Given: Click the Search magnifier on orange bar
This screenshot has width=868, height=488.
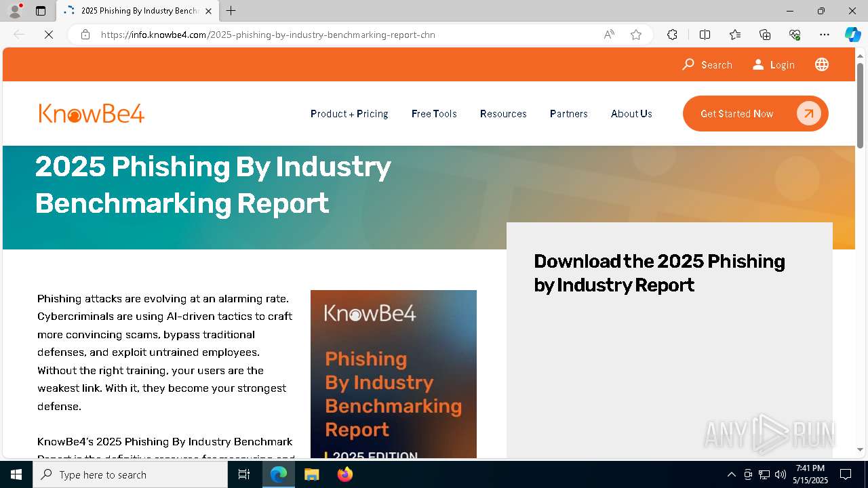Looking at the screenshot, I should point(688,64).
